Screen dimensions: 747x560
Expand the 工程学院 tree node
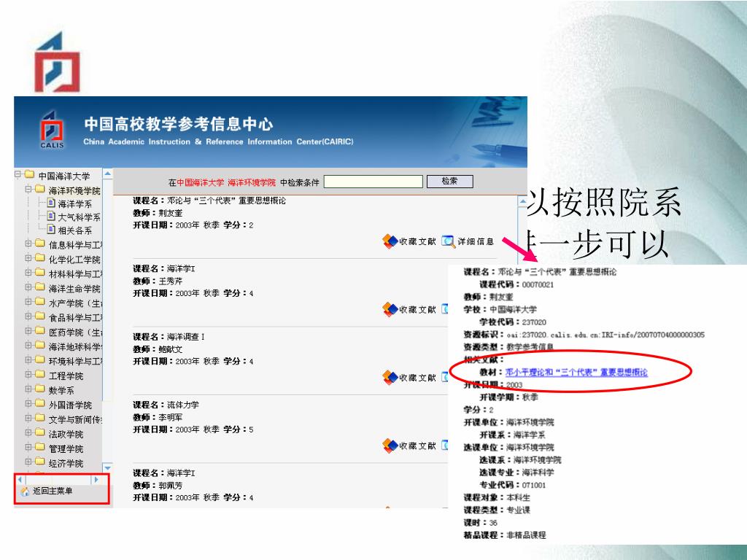point(28,376)
